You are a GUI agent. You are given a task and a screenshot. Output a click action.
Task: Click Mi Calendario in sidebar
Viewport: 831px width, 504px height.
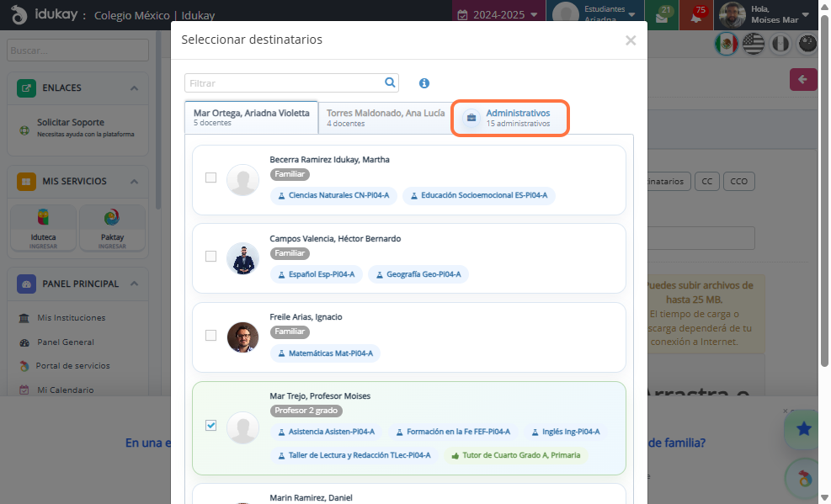[65, 390]
